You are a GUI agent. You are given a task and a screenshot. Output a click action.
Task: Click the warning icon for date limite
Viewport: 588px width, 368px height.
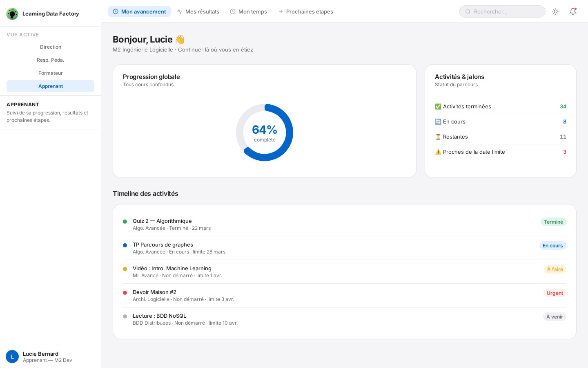coord(438,152)
